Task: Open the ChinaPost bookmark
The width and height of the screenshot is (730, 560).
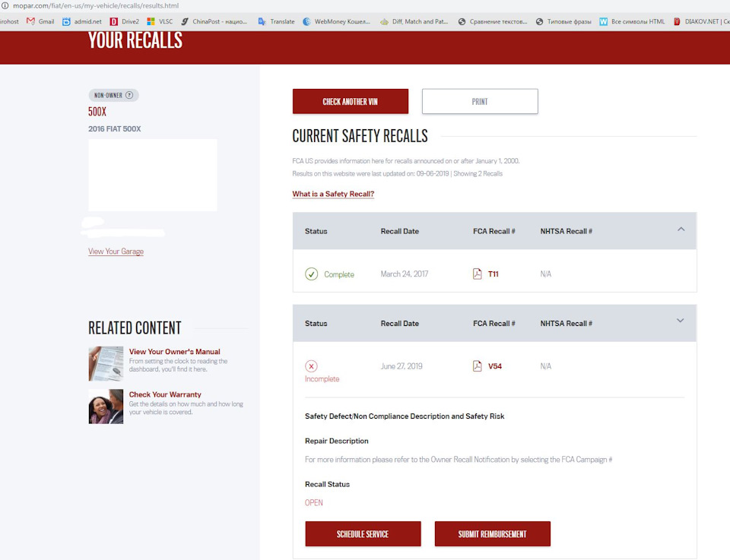Action: pyautogui.click(x=214, y=21)
